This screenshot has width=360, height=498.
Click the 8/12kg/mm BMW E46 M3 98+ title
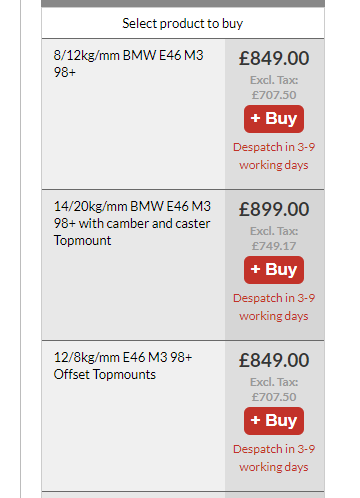[128, 64]
